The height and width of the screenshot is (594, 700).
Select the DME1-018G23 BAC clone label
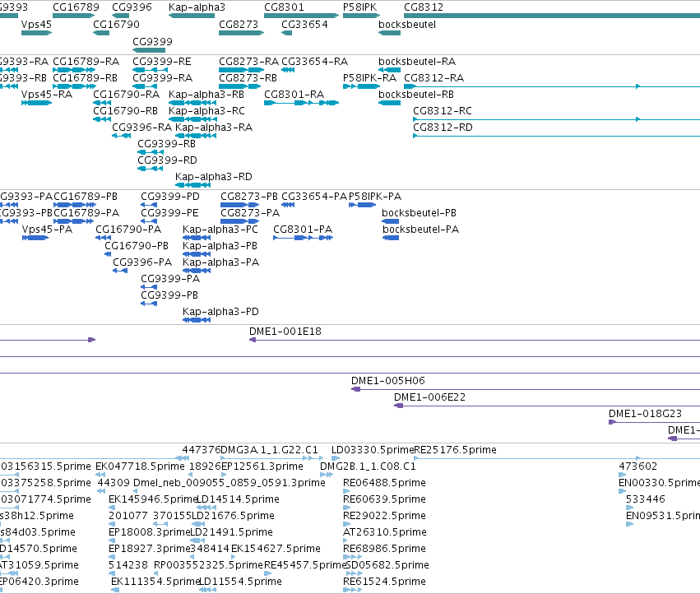(646, 414)
